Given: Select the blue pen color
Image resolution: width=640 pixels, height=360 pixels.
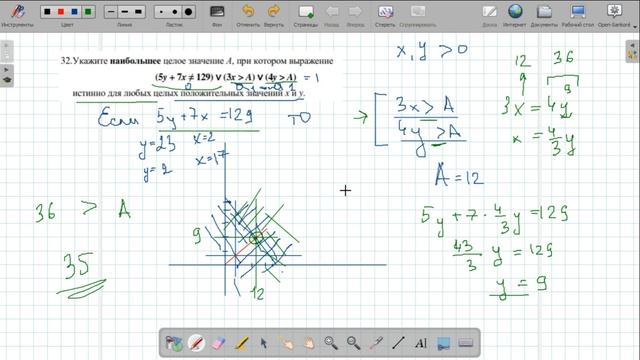Looking at the screenshot, I should pos(74,12).
